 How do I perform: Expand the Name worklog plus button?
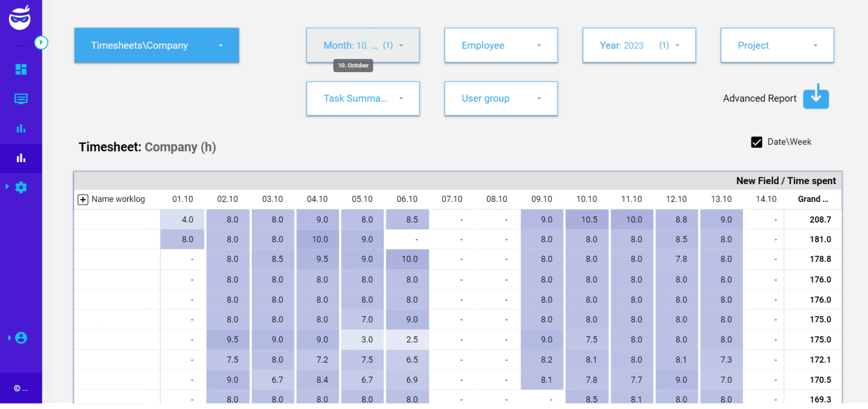(83, 199)
